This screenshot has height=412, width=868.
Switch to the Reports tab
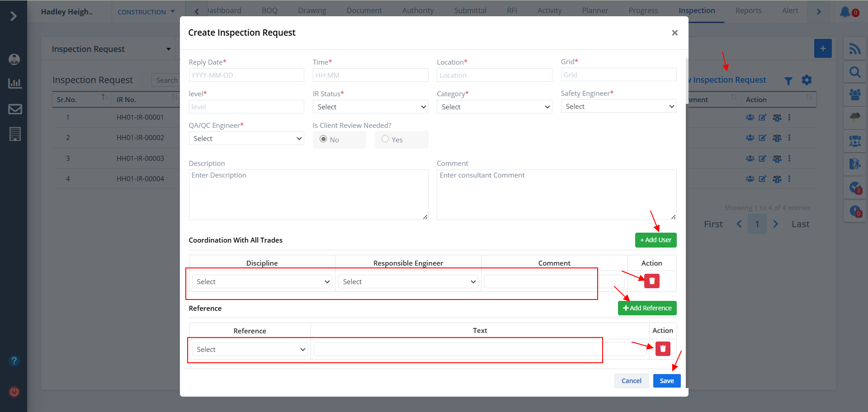coord(748,11)
